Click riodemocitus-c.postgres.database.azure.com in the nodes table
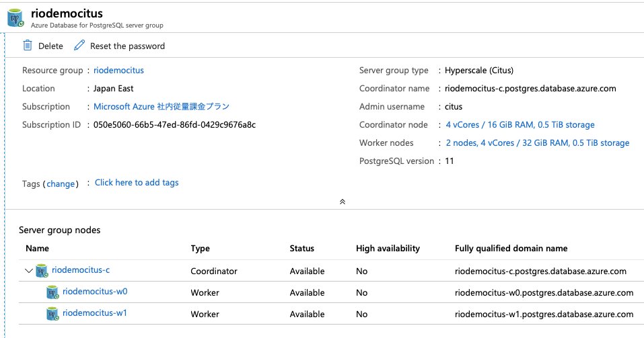The image size is (644, 338). pos(540,271)
